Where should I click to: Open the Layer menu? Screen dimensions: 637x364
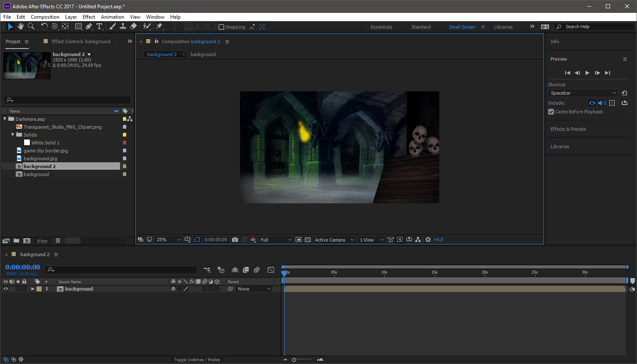coord(71,17)
